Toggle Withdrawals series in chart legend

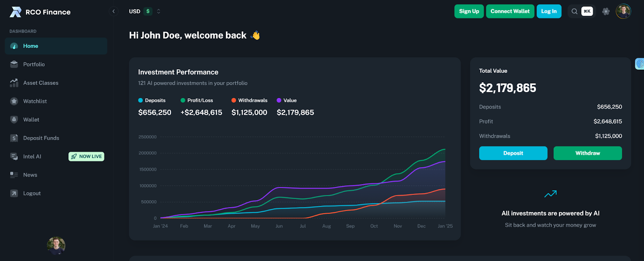249,100
